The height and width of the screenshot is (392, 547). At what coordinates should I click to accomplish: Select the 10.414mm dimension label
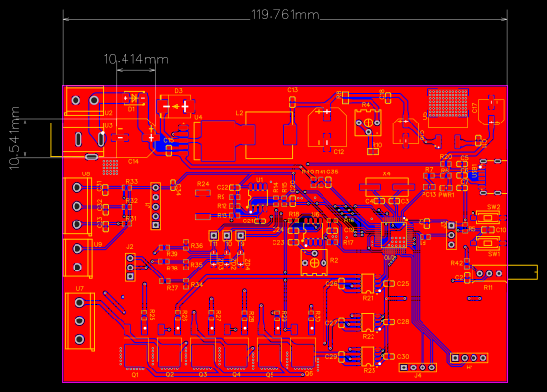(x=135, y=59)
